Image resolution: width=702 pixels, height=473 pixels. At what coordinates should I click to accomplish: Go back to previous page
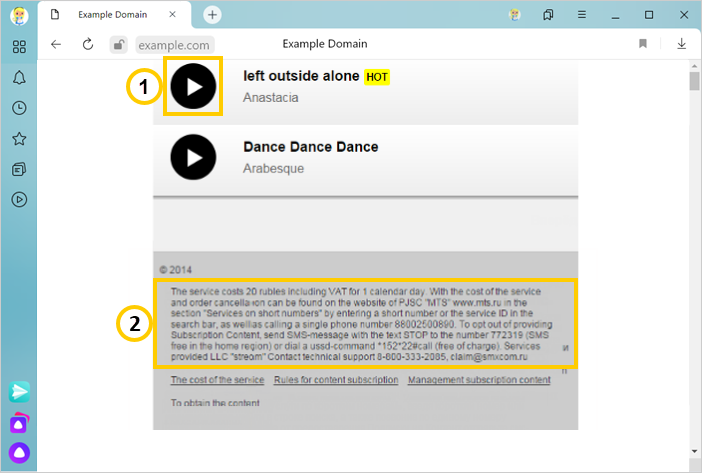[x=56, y=44]
